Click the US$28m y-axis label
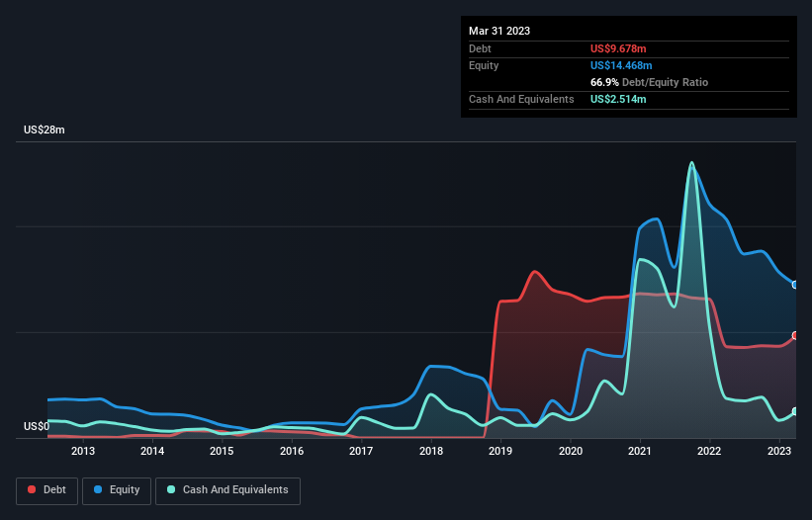Screen dimensions: 812x520 pos(45,130)
